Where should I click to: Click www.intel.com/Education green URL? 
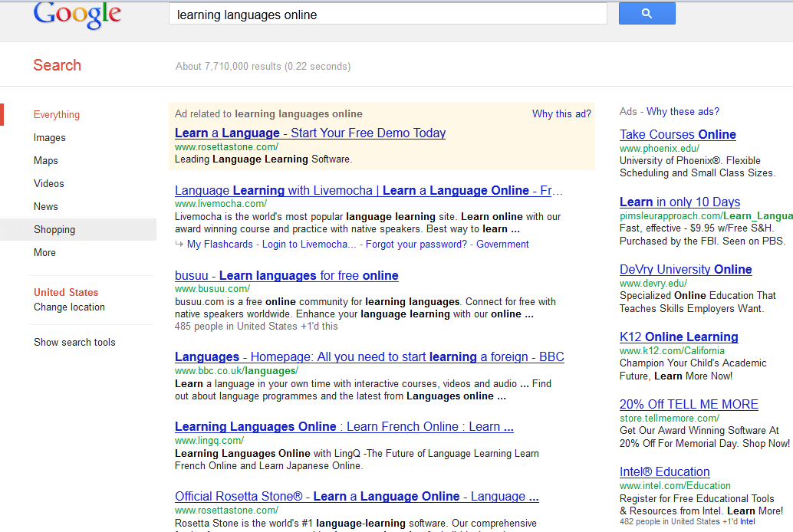[x=675, y=485]
